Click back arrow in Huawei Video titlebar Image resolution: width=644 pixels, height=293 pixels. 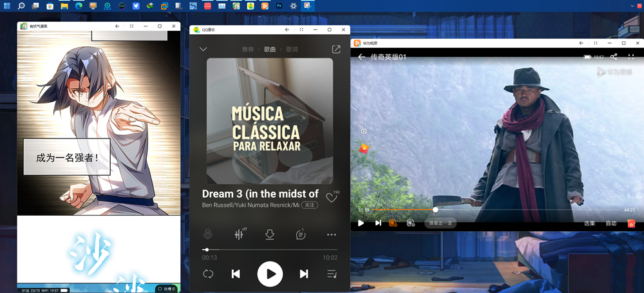click(x=581, y=43)
